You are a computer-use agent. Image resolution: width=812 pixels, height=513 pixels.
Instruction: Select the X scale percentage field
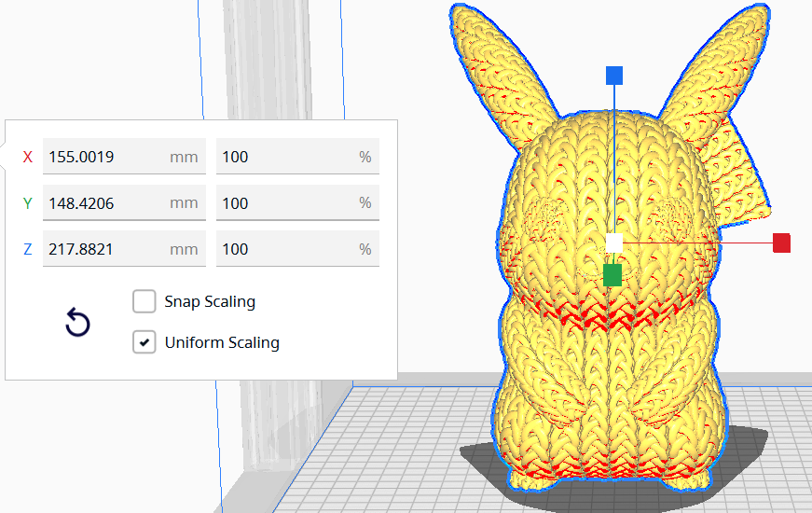coord(297,157)
